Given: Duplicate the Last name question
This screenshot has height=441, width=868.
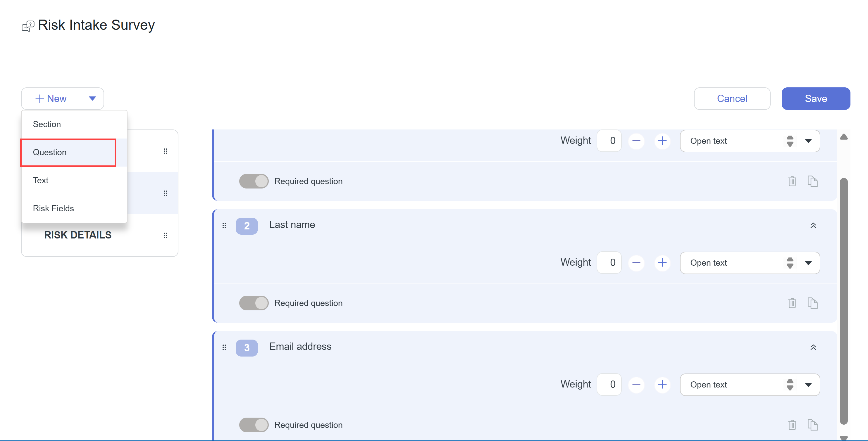Looking at the screenshot, I should pos(812,303).
